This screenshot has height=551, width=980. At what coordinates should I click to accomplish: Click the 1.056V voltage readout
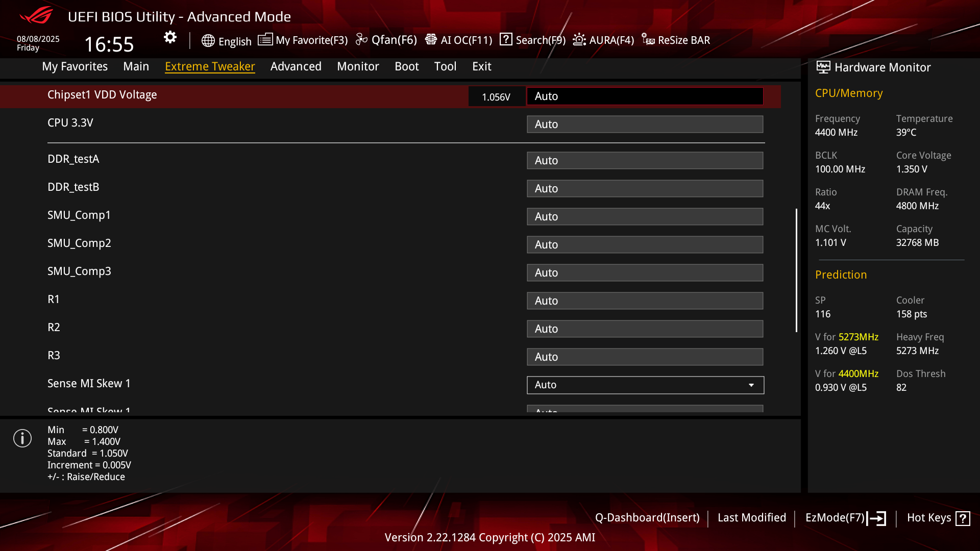pyautogui.click(x=496, y=97)
